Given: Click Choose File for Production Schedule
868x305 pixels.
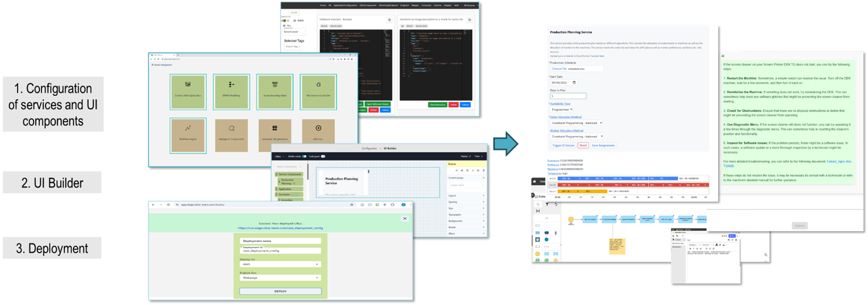Looking at the screenshot, I should click(x=559, y=69).
